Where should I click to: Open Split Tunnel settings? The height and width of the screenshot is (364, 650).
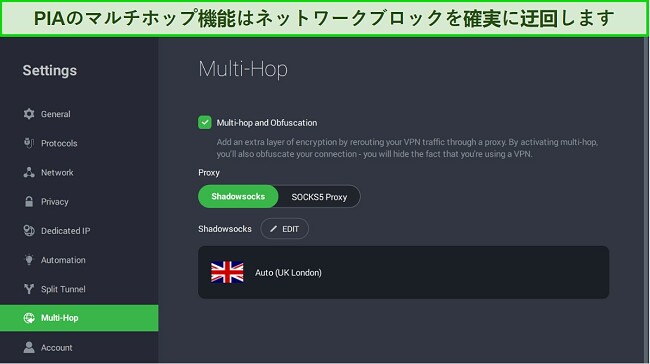[x=79, y=289]
